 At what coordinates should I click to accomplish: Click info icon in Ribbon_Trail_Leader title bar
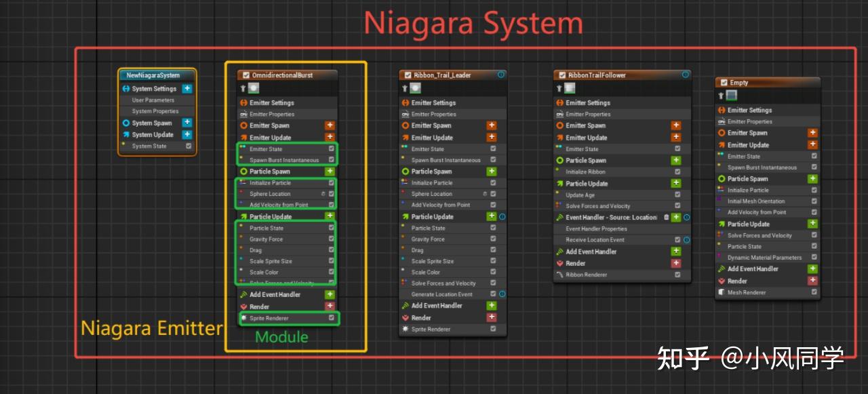tap(501, 75)
